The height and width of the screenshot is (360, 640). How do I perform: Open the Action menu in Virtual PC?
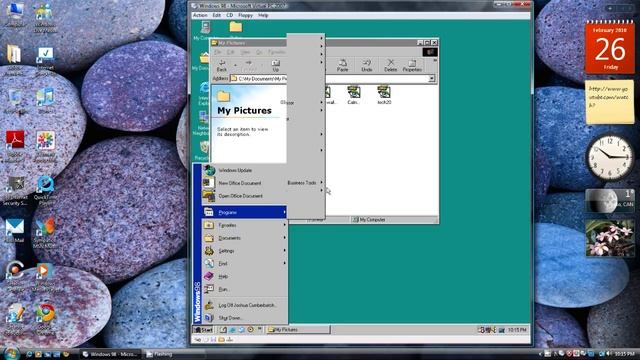(200, 15)
